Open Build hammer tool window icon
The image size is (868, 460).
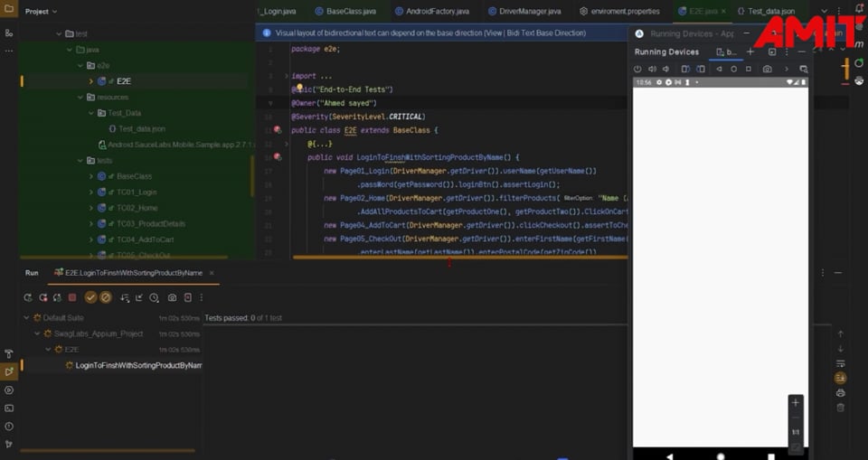[x=9, y=354]
